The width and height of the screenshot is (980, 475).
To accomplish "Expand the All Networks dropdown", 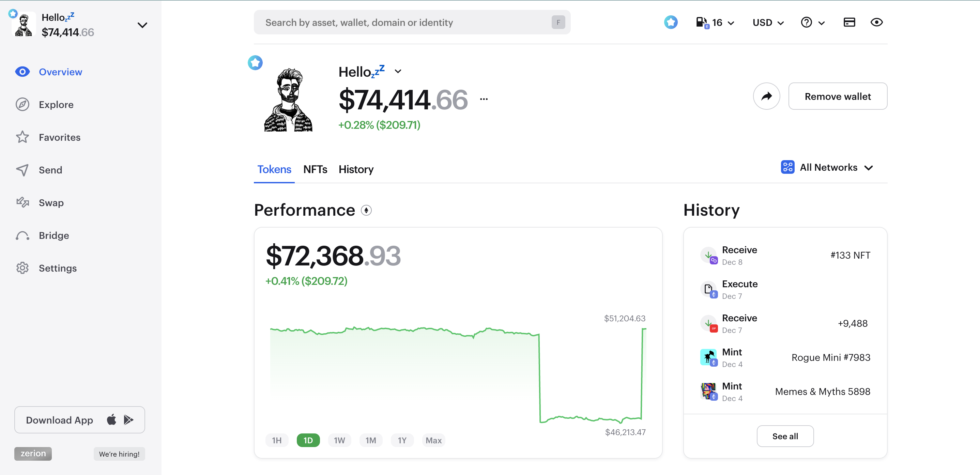I will (827, 167).
